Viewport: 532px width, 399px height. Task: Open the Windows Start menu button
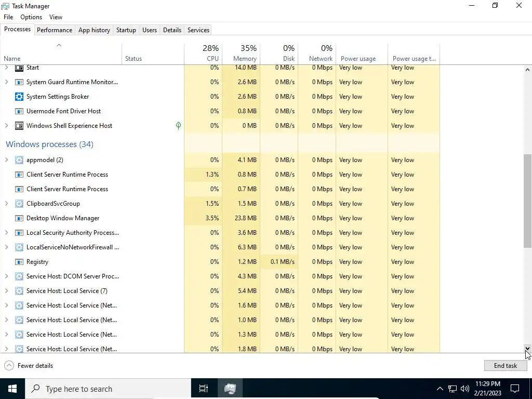click(x=12, y=389)
